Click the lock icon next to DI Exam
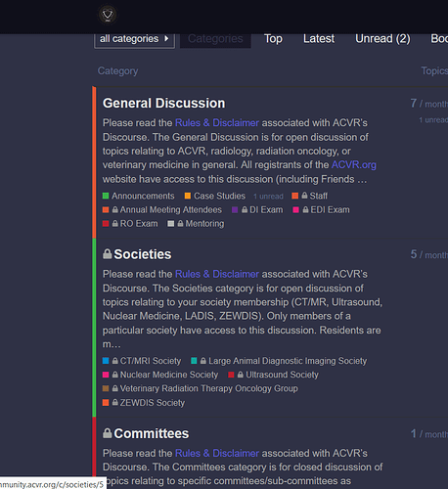 [x=245, y=209]
